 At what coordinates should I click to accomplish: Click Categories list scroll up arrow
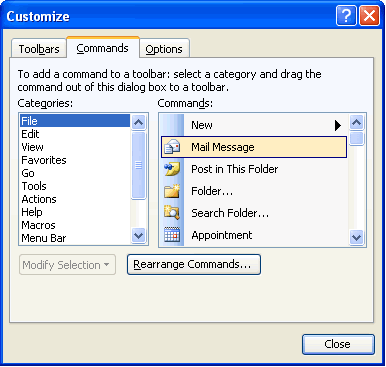coord(138,123)
